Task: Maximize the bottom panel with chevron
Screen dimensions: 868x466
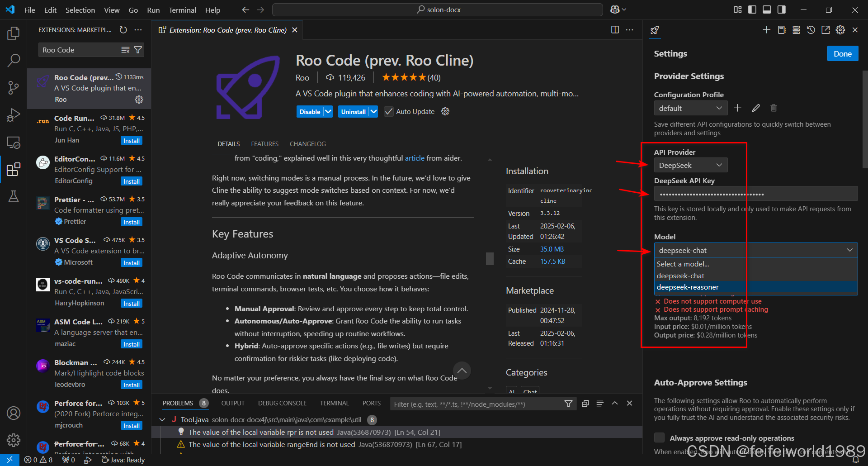Action: (615, 403)
